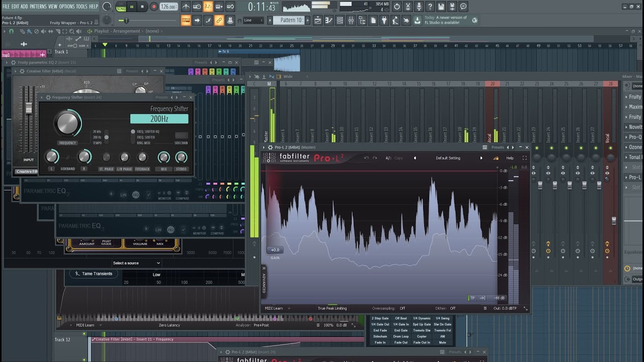
Task: Click the red Record button
Action: tap(154, 7)
